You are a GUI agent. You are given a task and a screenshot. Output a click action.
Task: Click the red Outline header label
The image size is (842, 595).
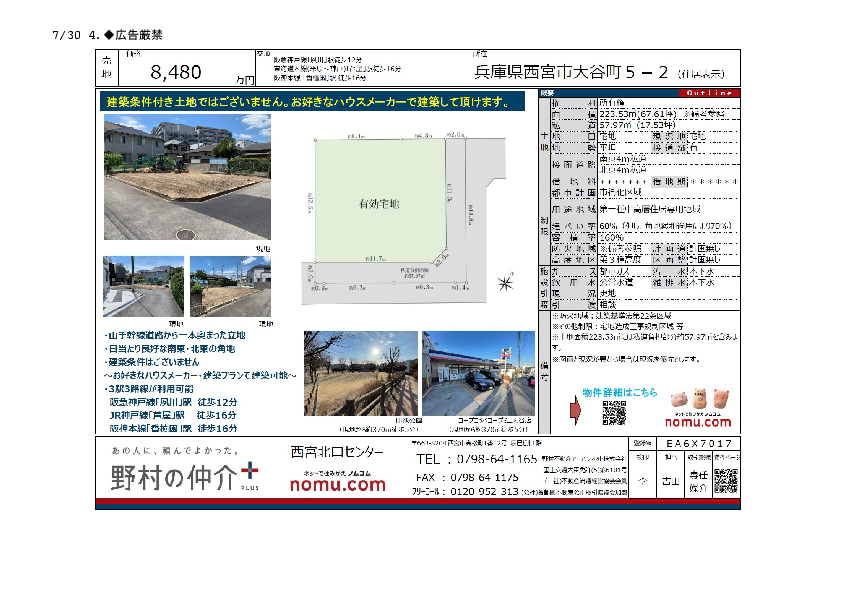(707, 92)
